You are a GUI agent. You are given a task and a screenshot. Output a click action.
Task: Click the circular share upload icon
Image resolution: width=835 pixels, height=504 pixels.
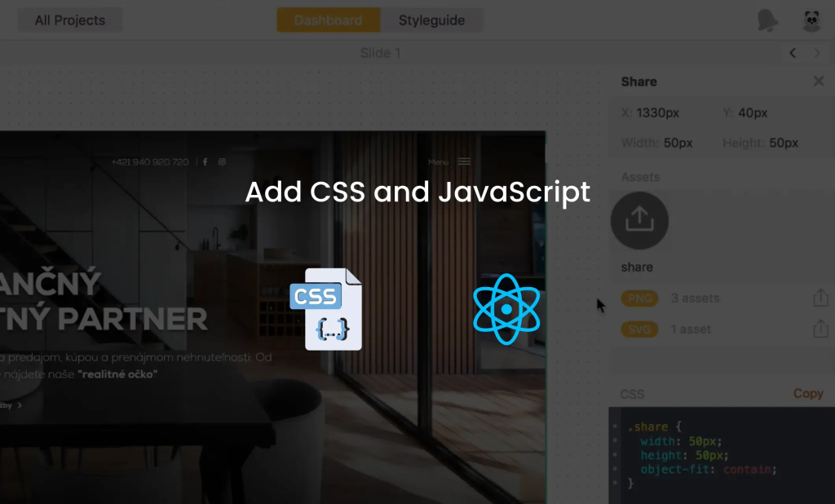coord(639,220)
